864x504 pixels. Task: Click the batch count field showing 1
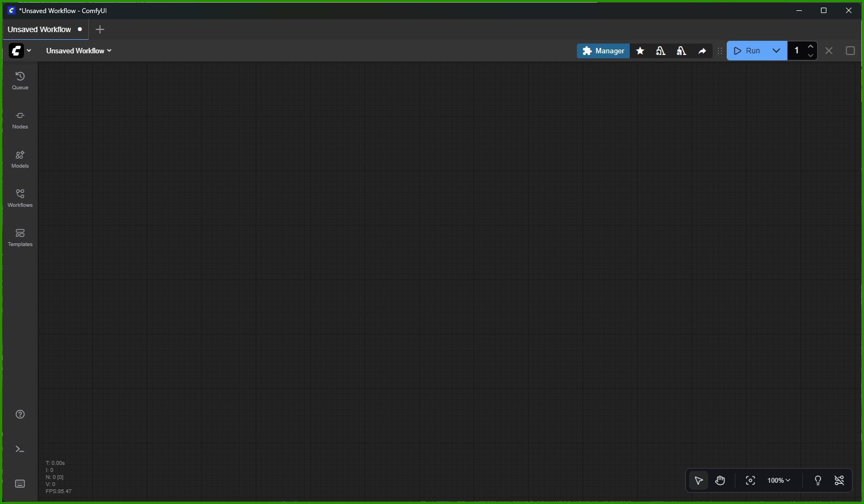pos(796,51)
